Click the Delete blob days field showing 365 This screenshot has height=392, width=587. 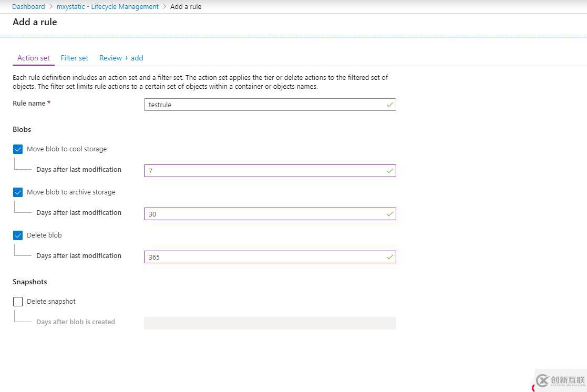click(263, 257)
